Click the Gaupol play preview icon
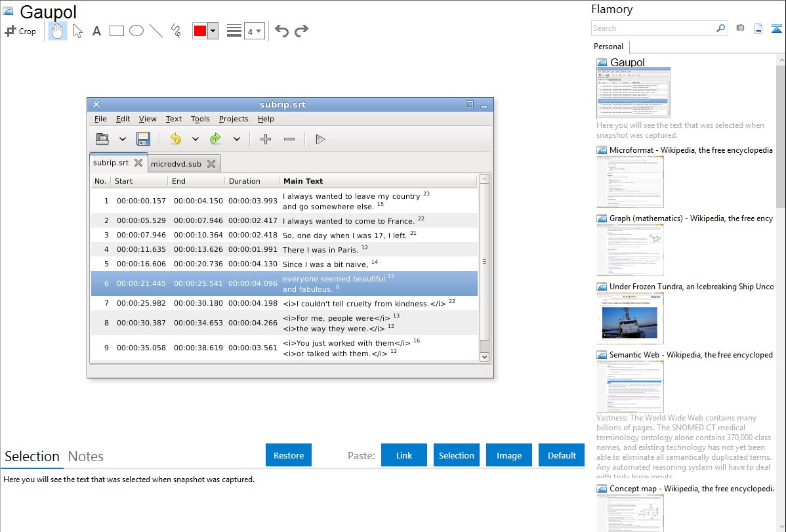This screenshot has height=532, width=786. 320,139
